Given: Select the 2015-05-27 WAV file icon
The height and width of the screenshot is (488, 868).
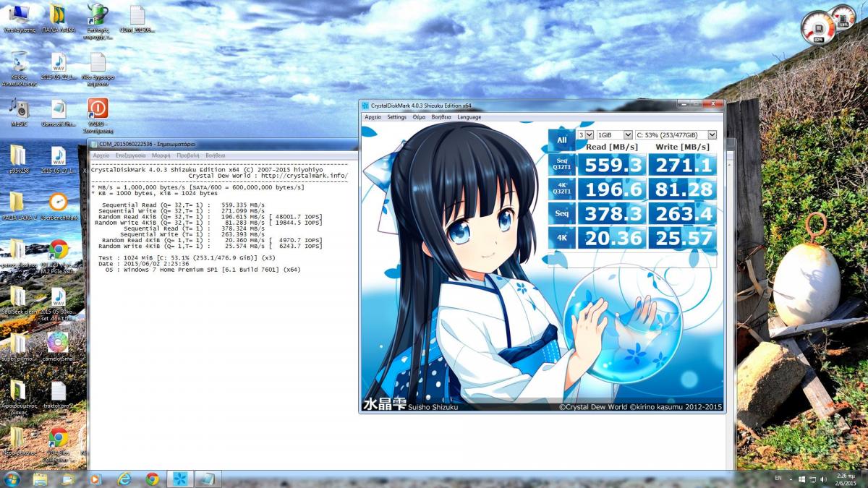Looking at the screenshot, I should click(59, 160).
